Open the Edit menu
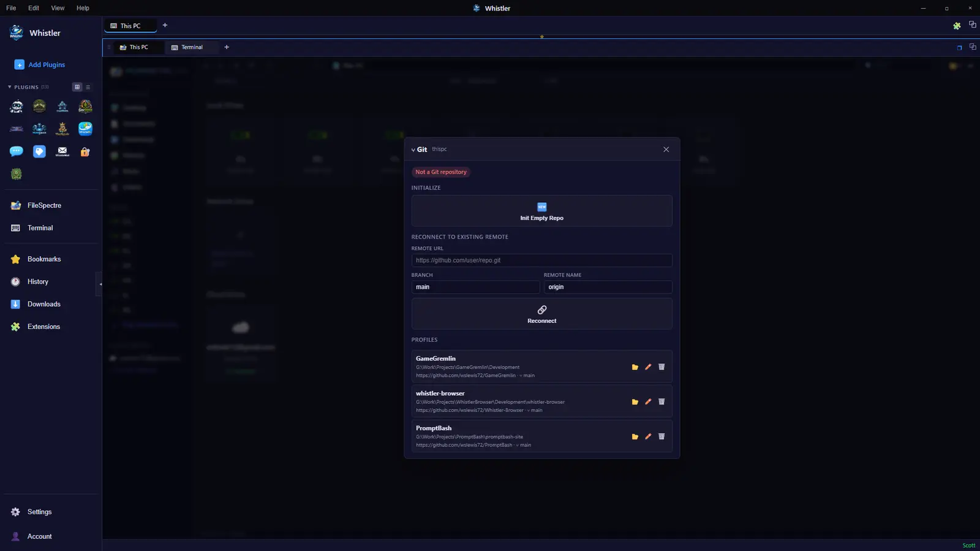The image size is (980, 551). [34, 8]
